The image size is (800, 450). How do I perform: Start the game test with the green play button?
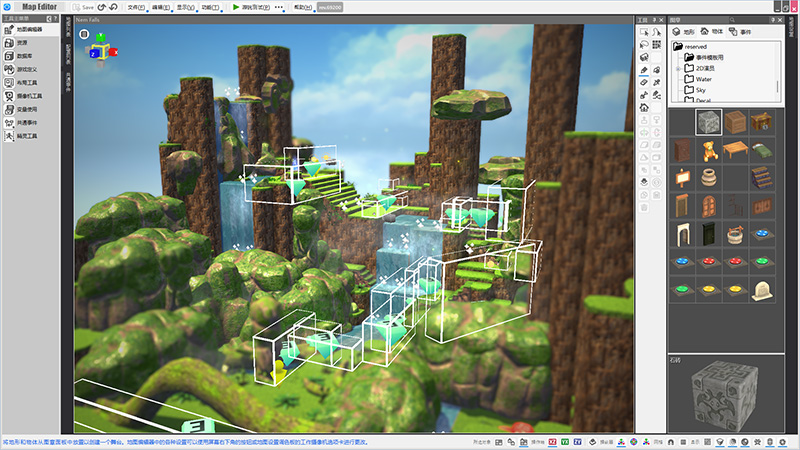[235, 7]
